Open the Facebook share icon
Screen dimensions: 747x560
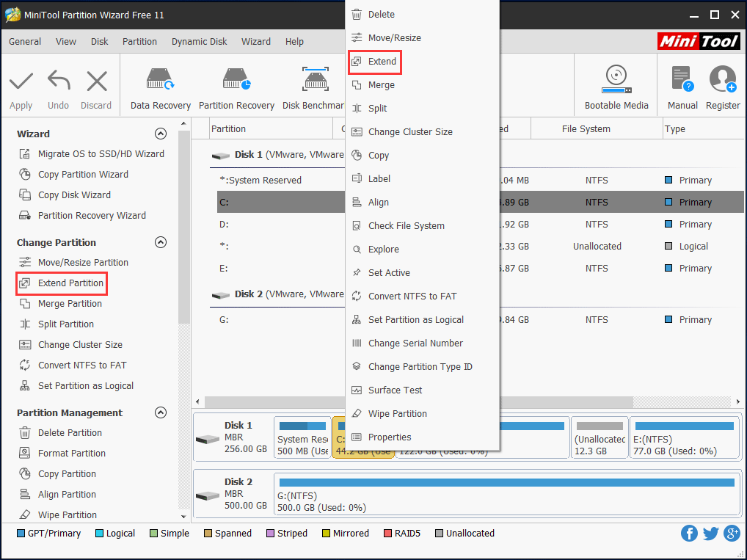coord(689,534)
